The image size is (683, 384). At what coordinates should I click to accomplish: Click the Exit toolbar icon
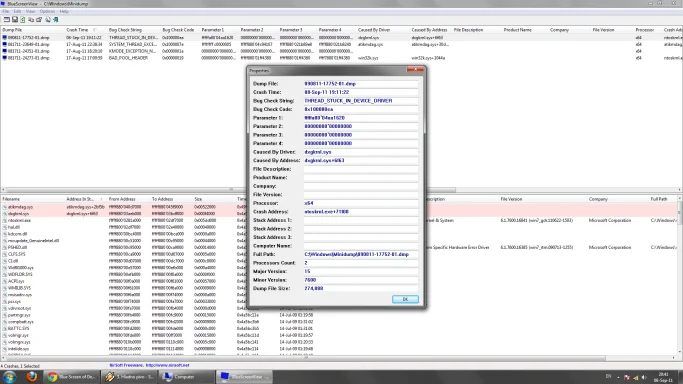click(x=55, y=20)
